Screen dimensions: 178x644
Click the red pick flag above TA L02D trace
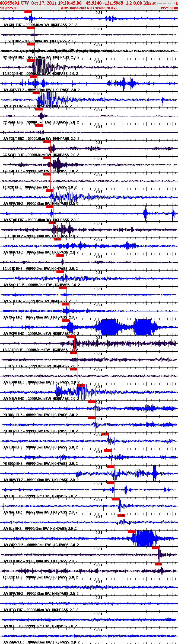[158, 564]
